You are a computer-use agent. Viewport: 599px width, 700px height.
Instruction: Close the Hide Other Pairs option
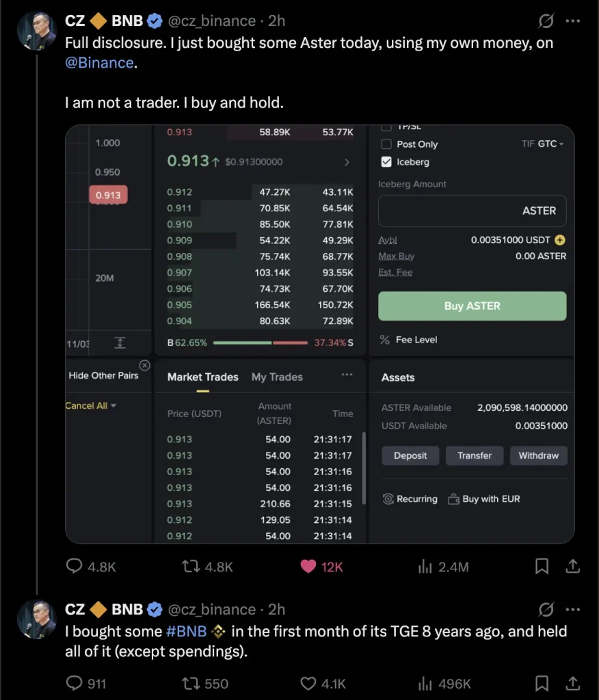[144, 365]
